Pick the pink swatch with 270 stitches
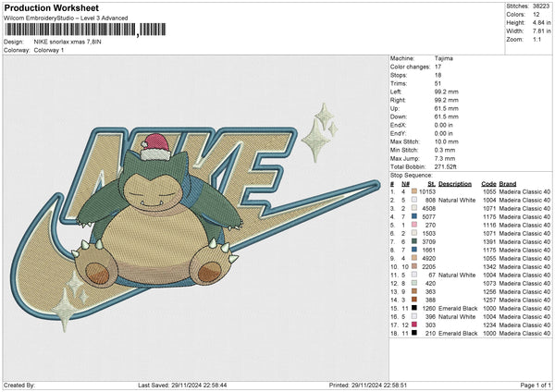555x392 pixels. tap(416, 224)
